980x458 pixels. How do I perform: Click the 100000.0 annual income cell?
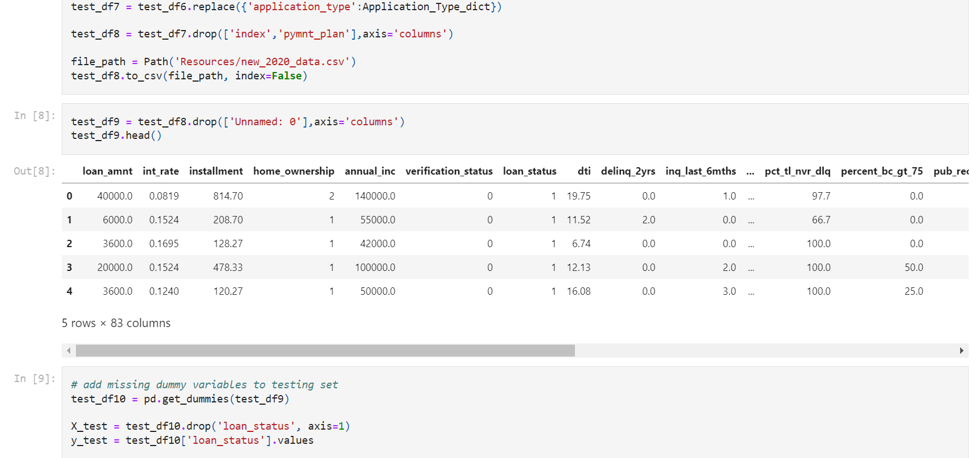point(376,268)
